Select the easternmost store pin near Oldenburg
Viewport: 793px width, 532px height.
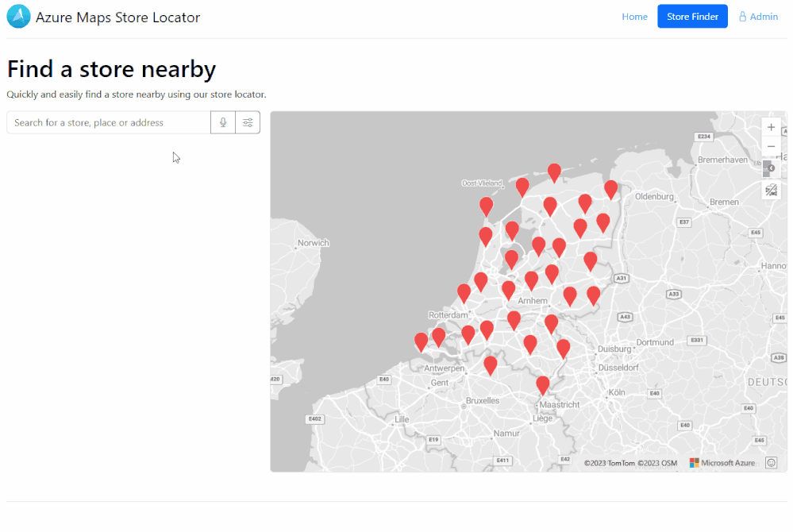tap(610, 188)
